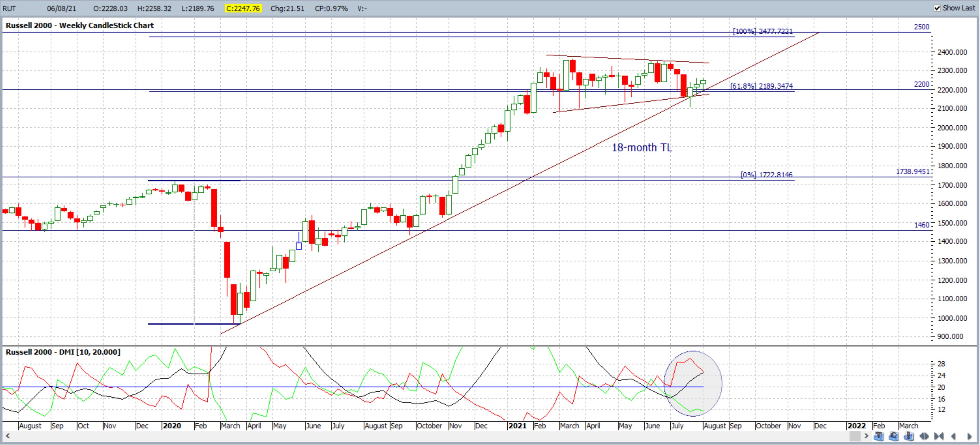Click the shift chart right arrow icon
This screenshot has height=445, width=980.
(x=969, y=436)
